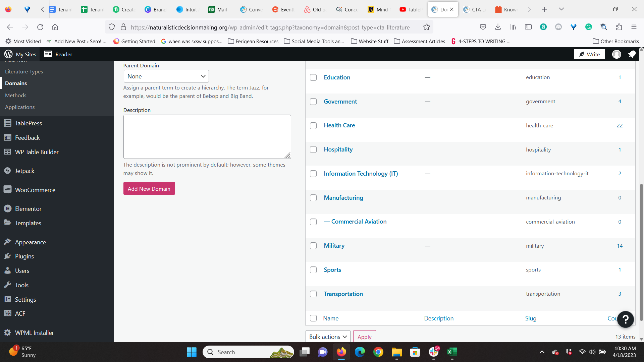Image resolution: width=644 pixels, height=362 pixels.
Task: Click the Elementor sidebar icon
Action: point(7,208)
